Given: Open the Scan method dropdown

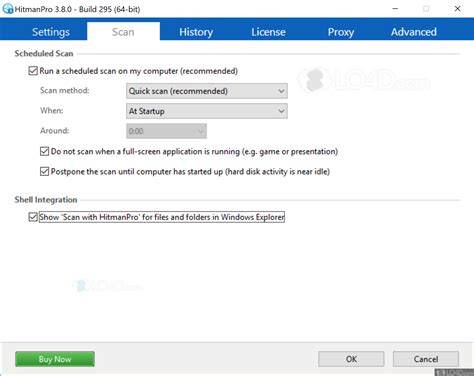Looking at the screenshot, I should (207, 91).
